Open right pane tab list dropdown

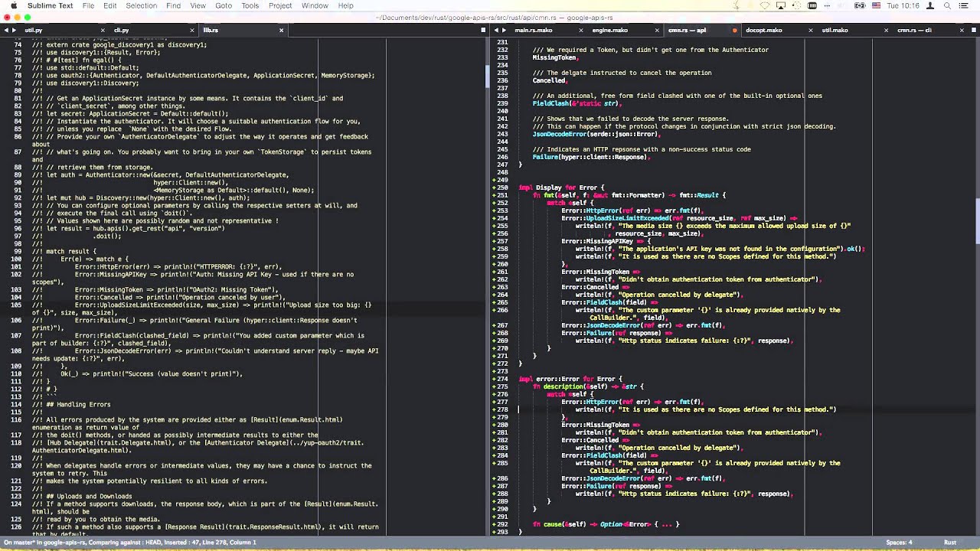tap(973, 31)
